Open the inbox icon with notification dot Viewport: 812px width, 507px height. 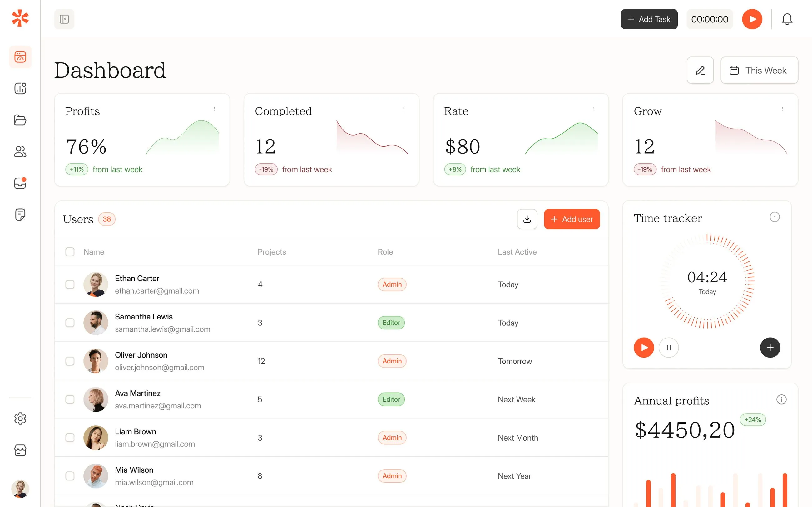pos(20,183)
